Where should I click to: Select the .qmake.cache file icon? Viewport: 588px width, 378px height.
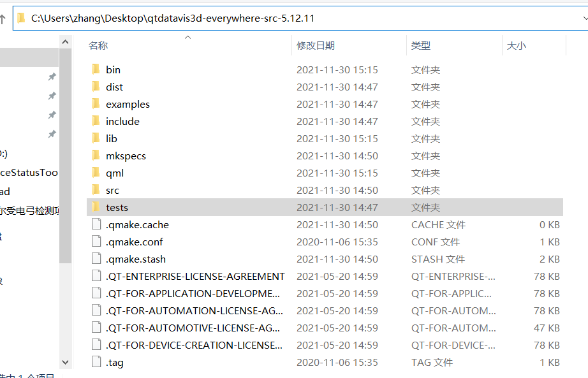pyautogui.click(x=96, y=224)
